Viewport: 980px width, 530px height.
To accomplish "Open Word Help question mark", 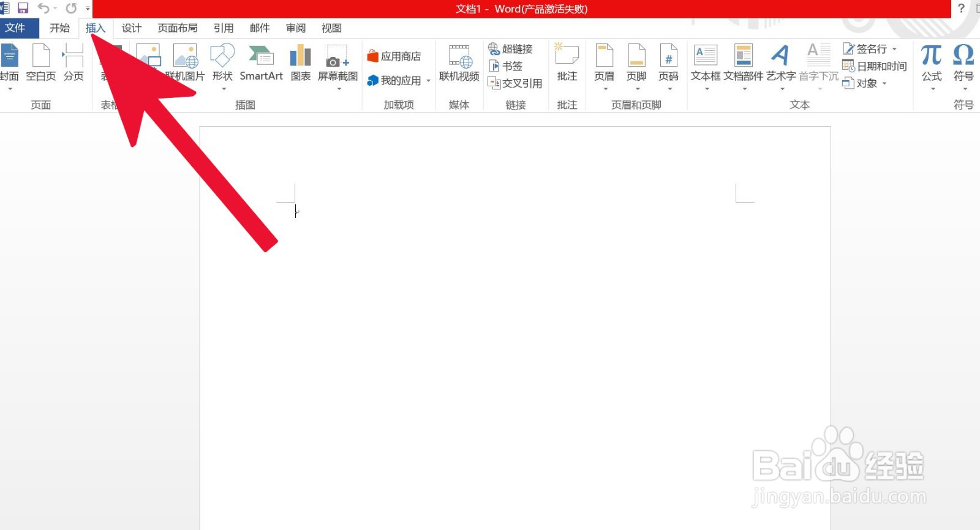I will 961,9.
